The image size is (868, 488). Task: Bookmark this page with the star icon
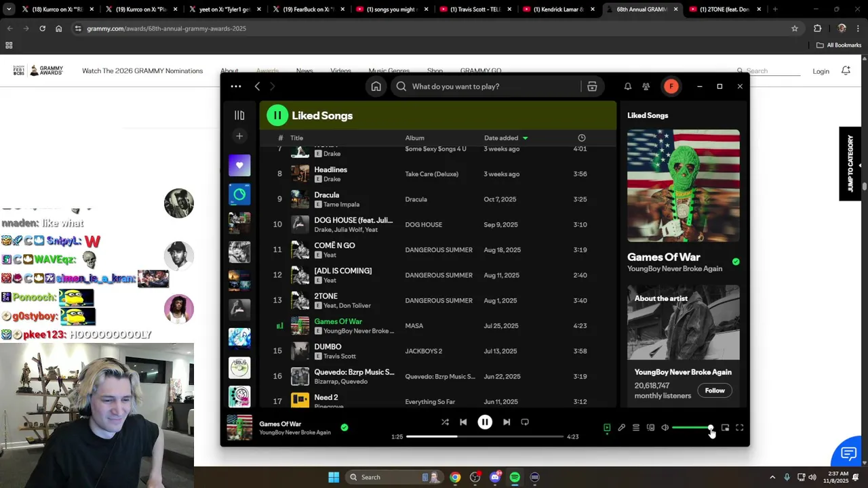pyautogui.click(x=795, y=28)
